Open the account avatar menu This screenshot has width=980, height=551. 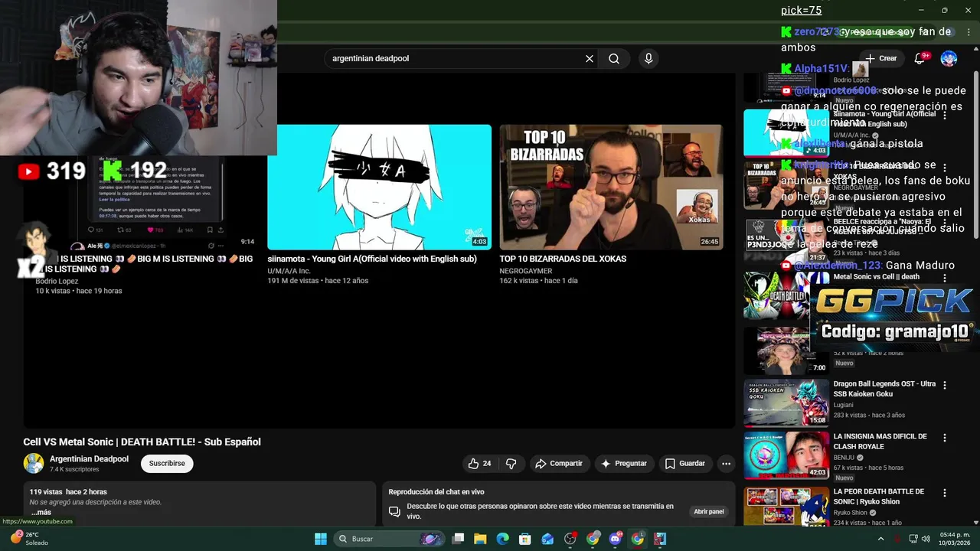[x=949, y=58]
